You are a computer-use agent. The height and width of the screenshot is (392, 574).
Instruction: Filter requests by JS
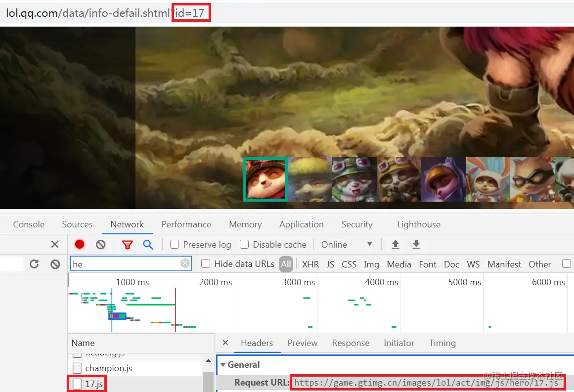(330, 264)
